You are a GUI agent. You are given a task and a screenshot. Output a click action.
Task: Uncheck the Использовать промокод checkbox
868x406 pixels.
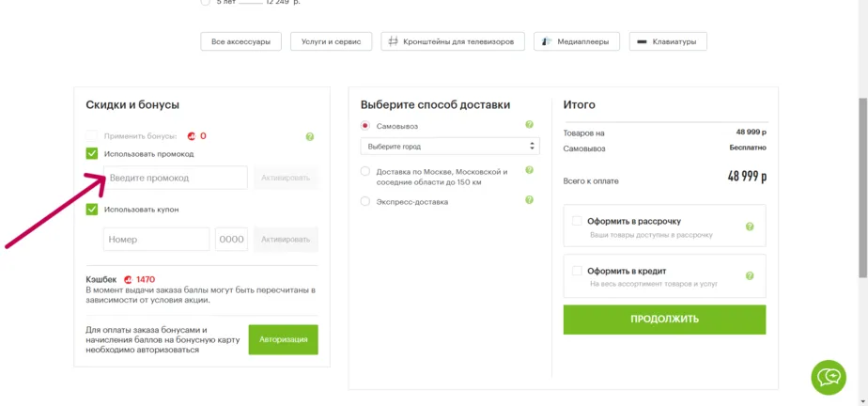tap(92, 153)
